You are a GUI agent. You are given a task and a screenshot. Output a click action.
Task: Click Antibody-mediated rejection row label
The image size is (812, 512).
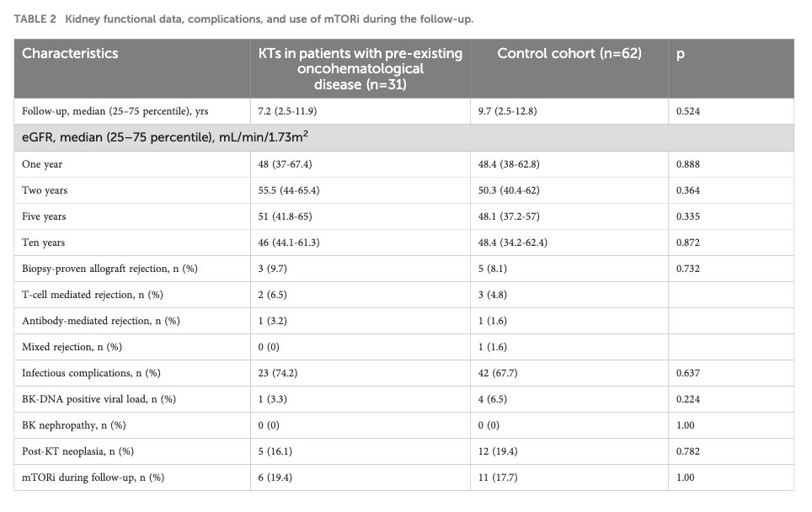pyautogui.click(x=101, y=321)
